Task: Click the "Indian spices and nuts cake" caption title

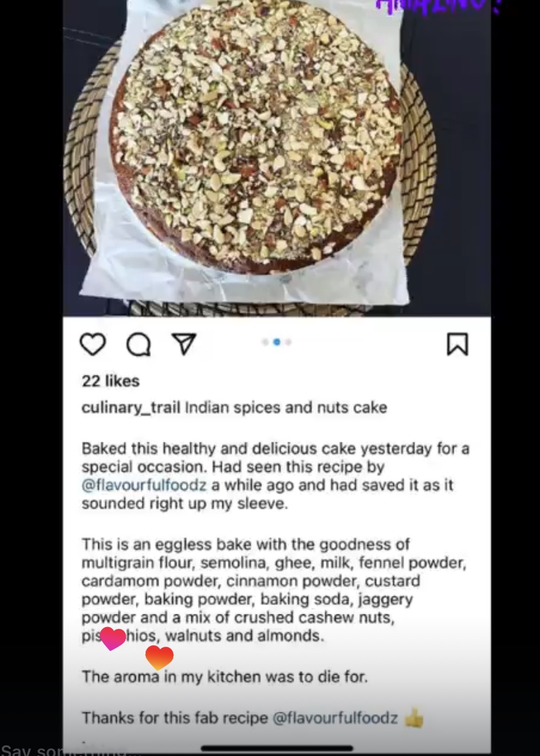Action: pyautogui.click(x=286, y=407)
